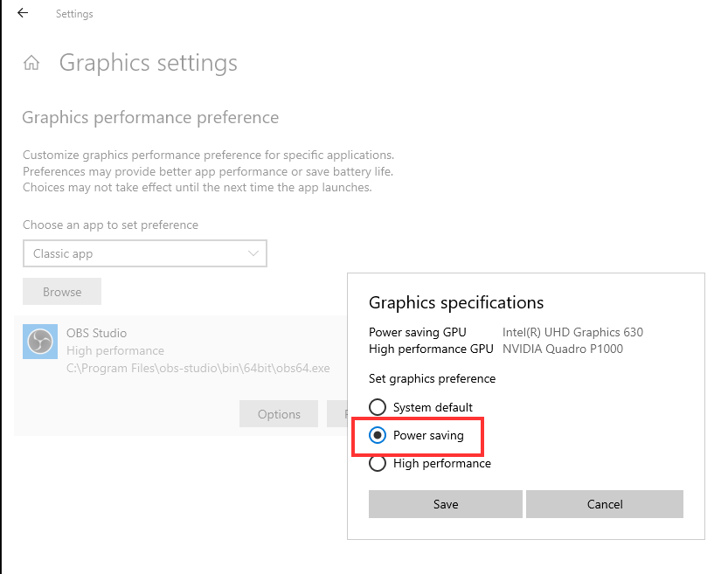The image size is (728, 574).
Task: Choose the High performance radio option
Action: click(x=378, y=463)
